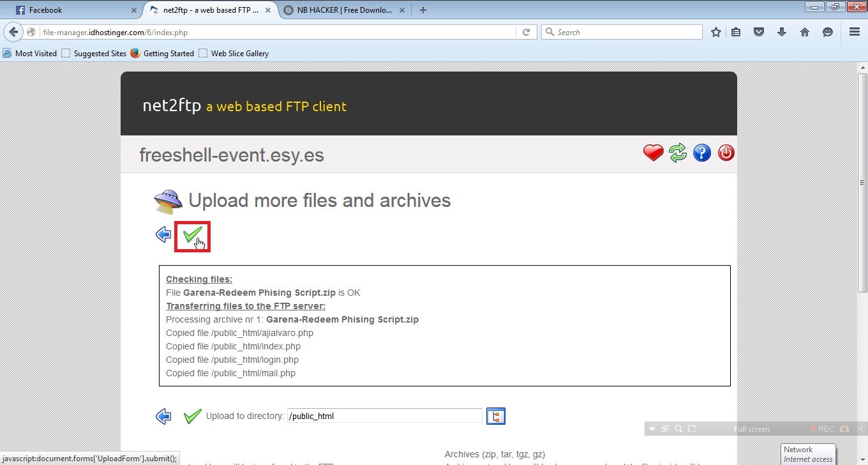Click the Pocket icon in toolbar

tap(759, 32)
